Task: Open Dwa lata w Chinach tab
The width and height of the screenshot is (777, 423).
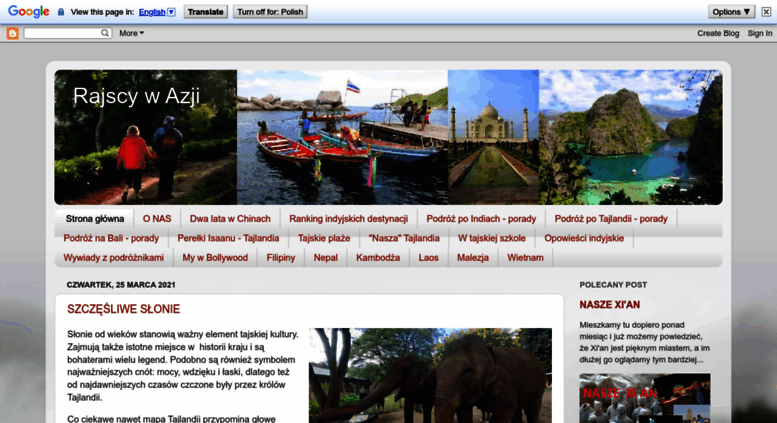Action: click(x=230, y=218)
